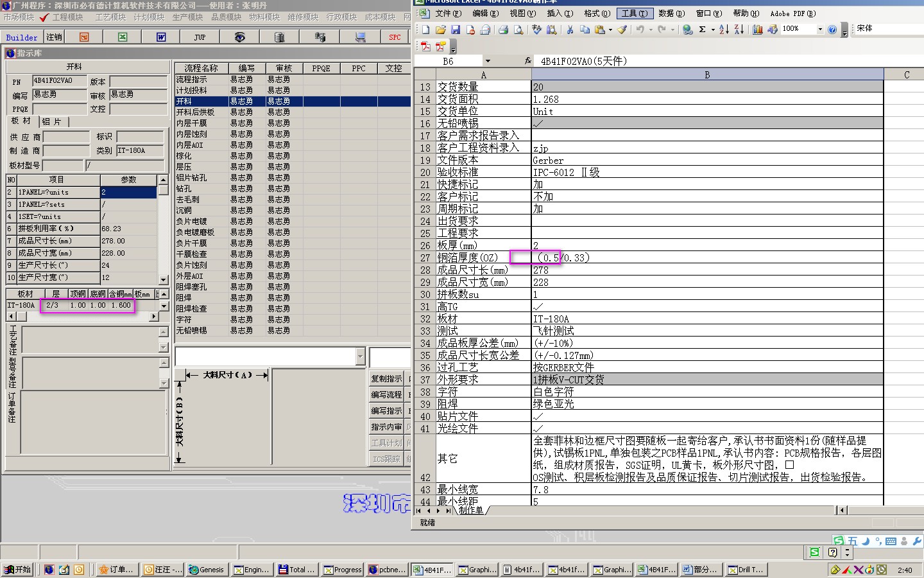Click the Insert Function fx icon
The height and width of the screenshot is (578, 924).
[528, 61]
